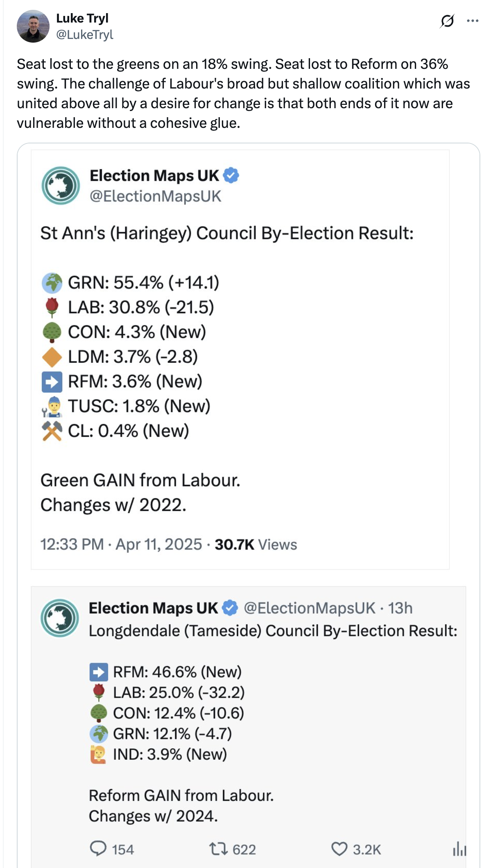Open the 13h timestamp on Longdendale tweet
The width and height of the screenshot is (493, 868).
pyautogui.click(x=400, y=608)
